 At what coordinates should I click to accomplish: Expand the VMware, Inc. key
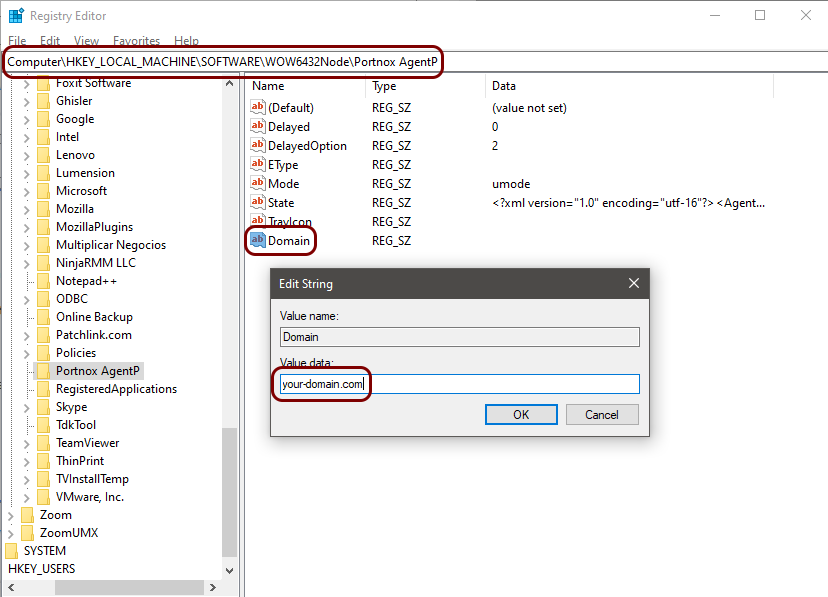(27, 497)
